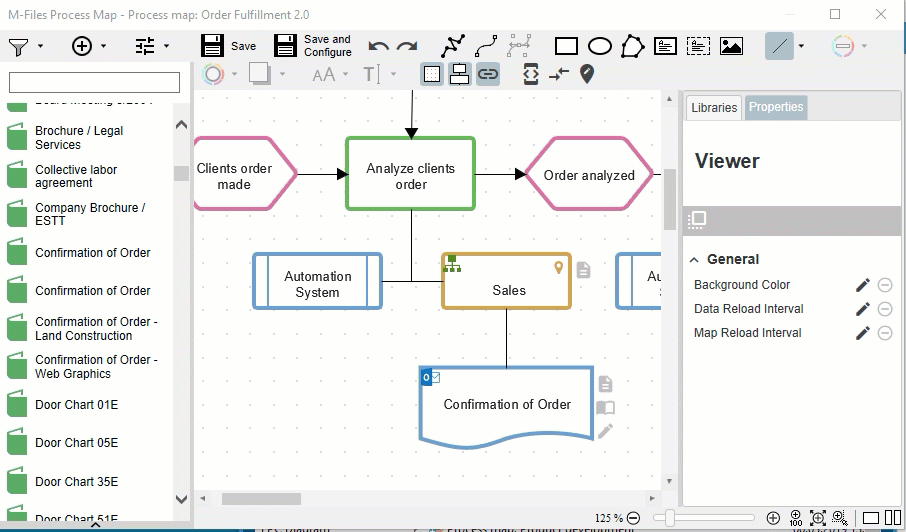This screenshot has height=532, width=906.
Task: Select Door Chart 05E item
Action: coord(87,442)
